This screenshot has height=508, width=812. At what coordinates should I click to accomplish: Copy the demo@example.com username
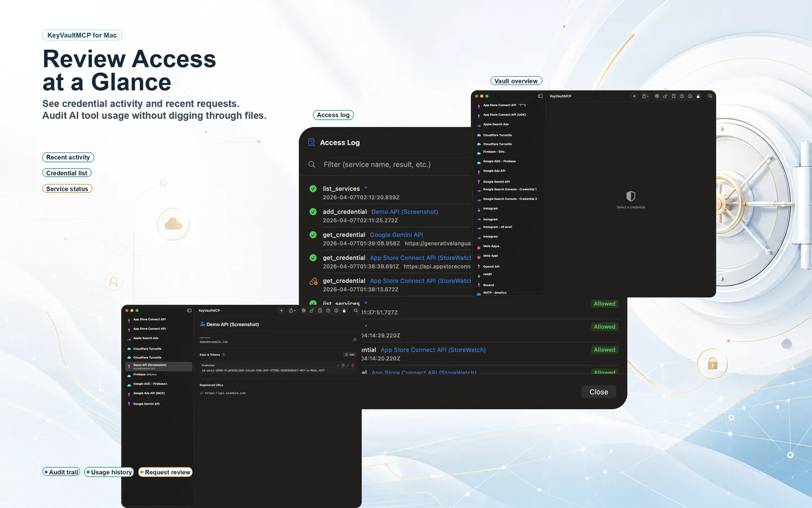(x=355, y=340)
